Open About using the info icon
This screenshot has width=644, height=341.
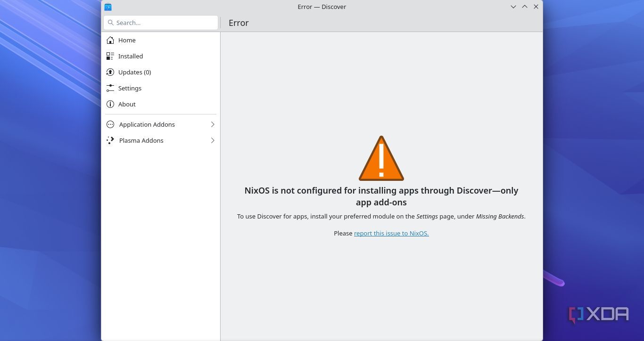pos(110,104)
